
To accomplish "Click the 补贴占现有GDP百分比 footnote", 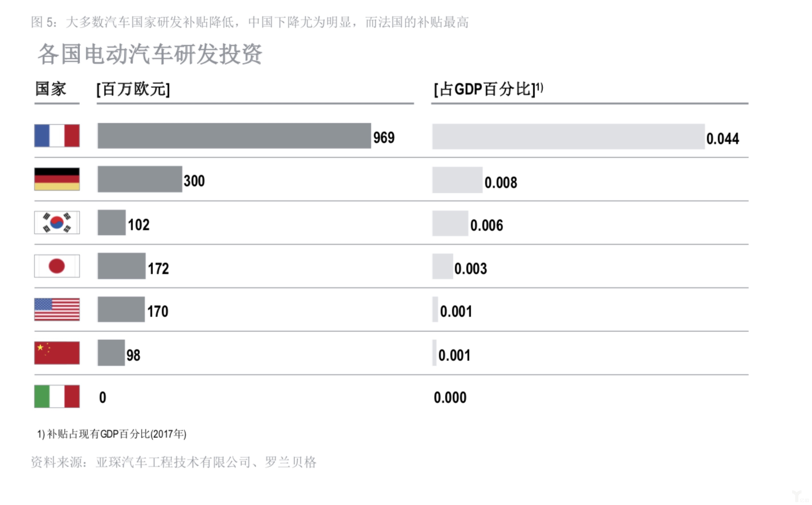I will (x=111, y=434).
